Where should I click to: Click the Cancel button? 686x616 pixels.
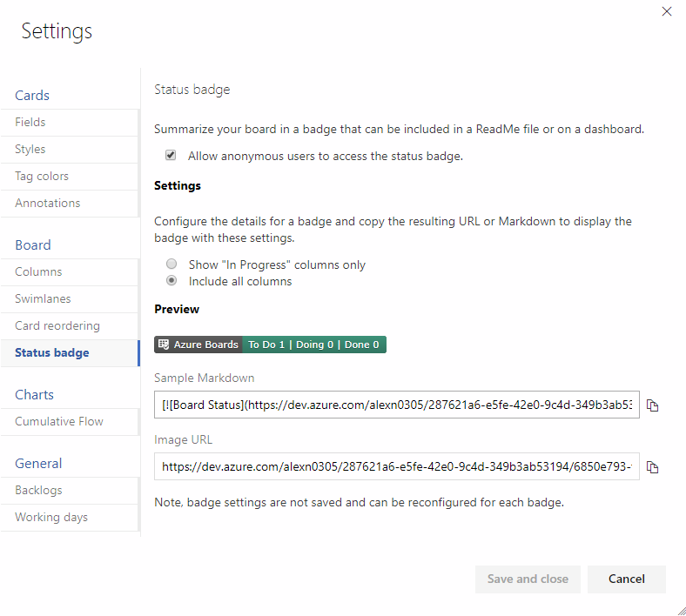(x=627, y=579)
